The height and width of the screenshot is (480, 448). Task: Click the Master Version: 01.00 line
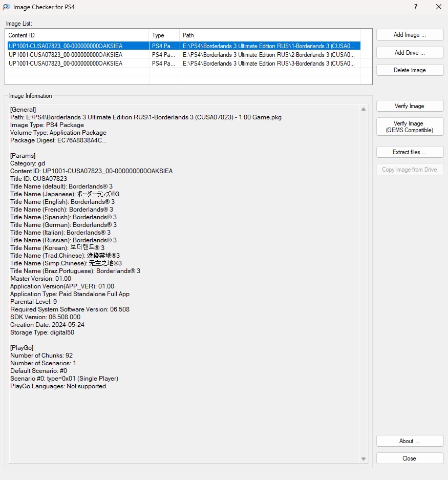(x=40, y=279)
